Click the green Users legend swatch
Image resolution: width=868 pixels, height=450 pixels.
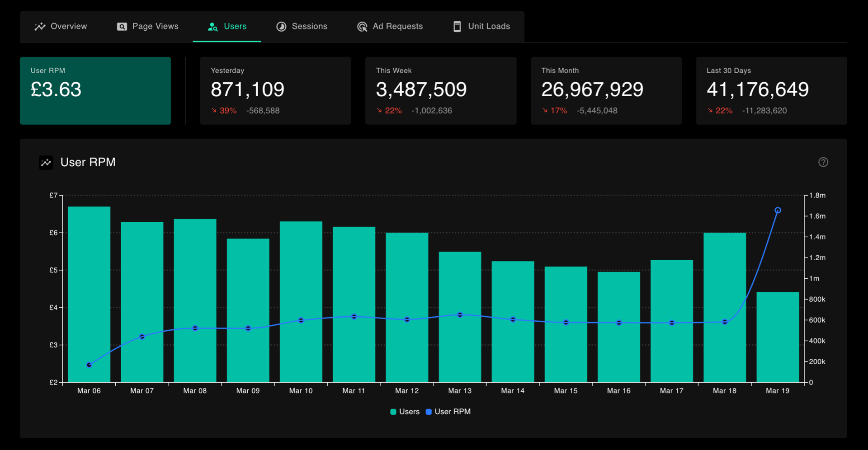pyautogui.click(x=393, y=412)
